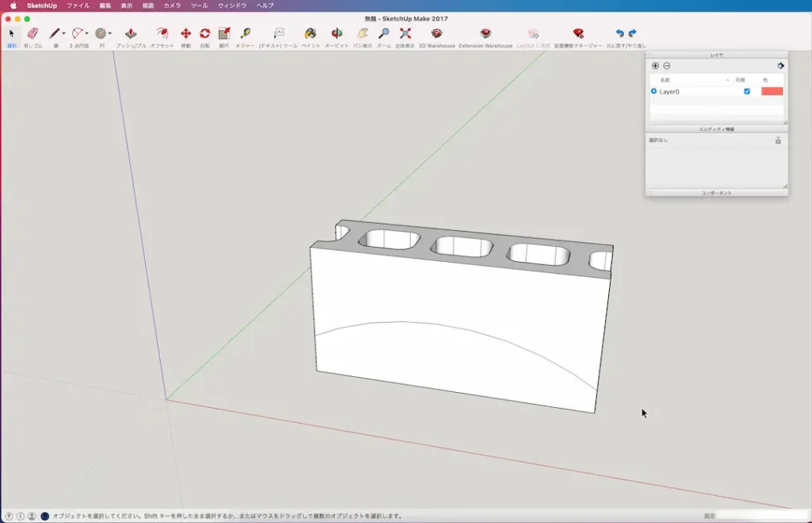Click the sign-in person status icon
The width and height of the screenshot is (812, 523).
point(32,517)
